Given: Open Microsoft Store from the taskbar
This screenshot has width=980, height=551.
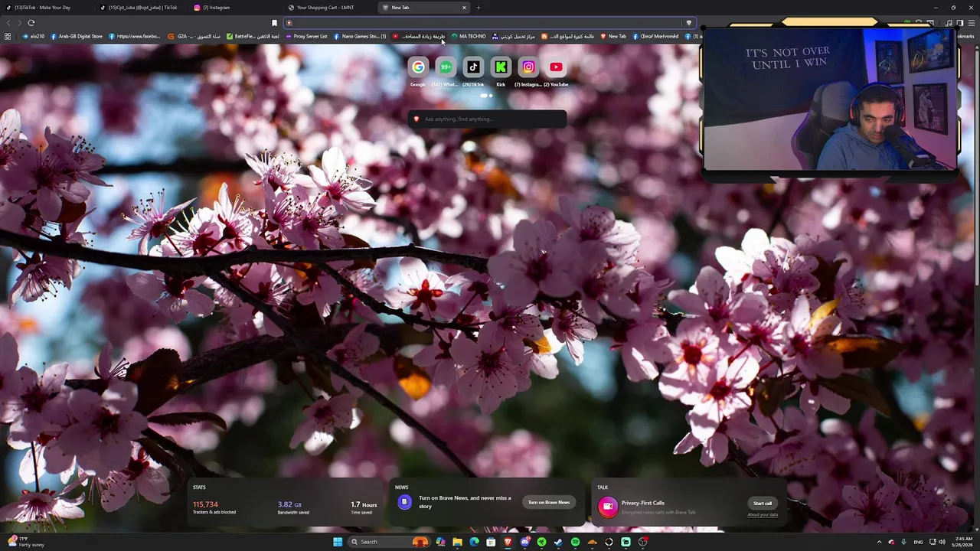Looking at the screenshot, I should [491, 542].
